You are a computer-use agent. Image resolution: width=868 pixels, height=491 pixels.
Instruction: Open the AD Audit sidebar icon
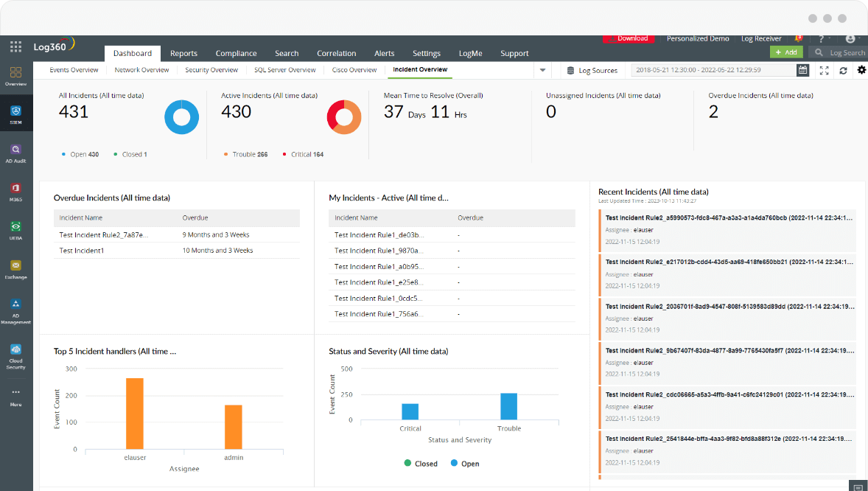pos(16,153)
